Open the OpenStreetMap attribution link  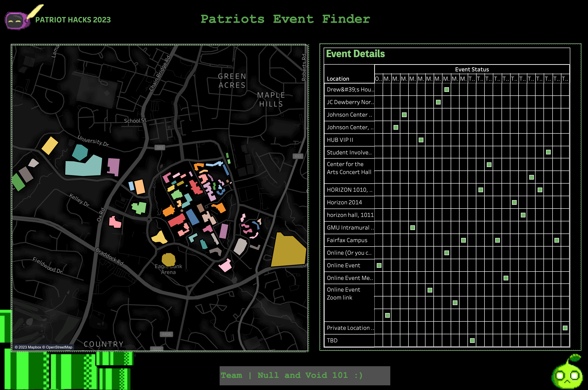pyautogui.click(x=59, y=347)
